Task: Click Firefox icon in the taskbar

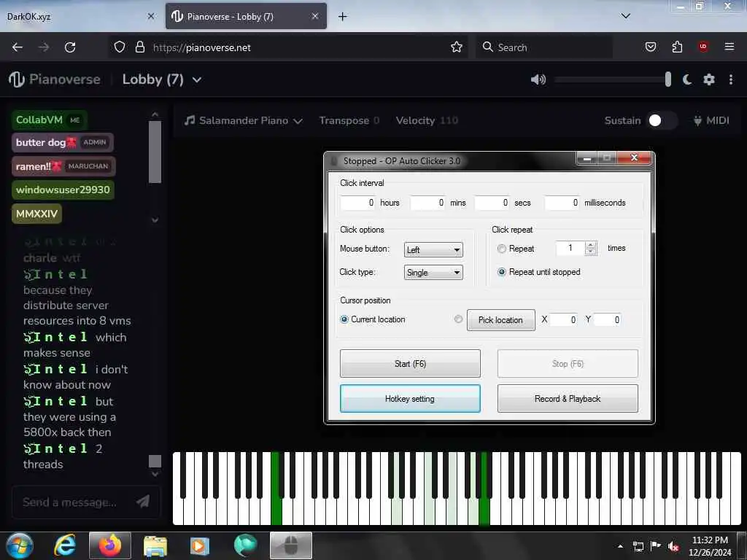Action: coord(110,545)
